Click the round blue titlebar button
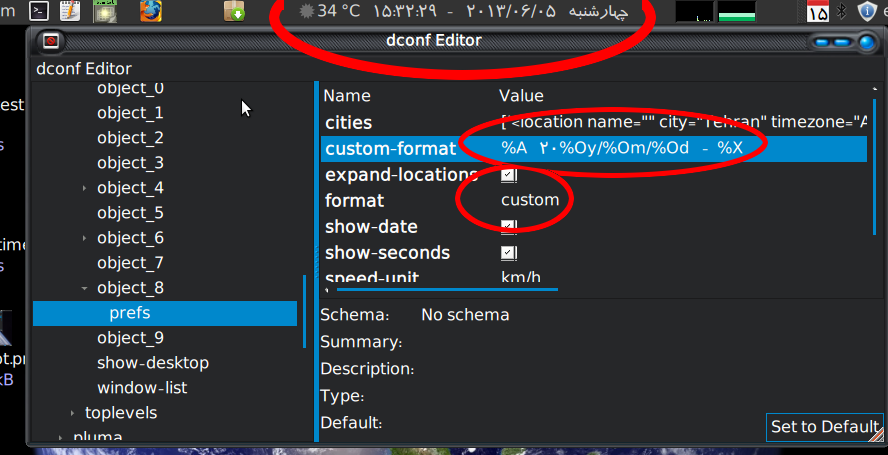The height and width of the screenshot is (455, 888). (x=867, y=42)
